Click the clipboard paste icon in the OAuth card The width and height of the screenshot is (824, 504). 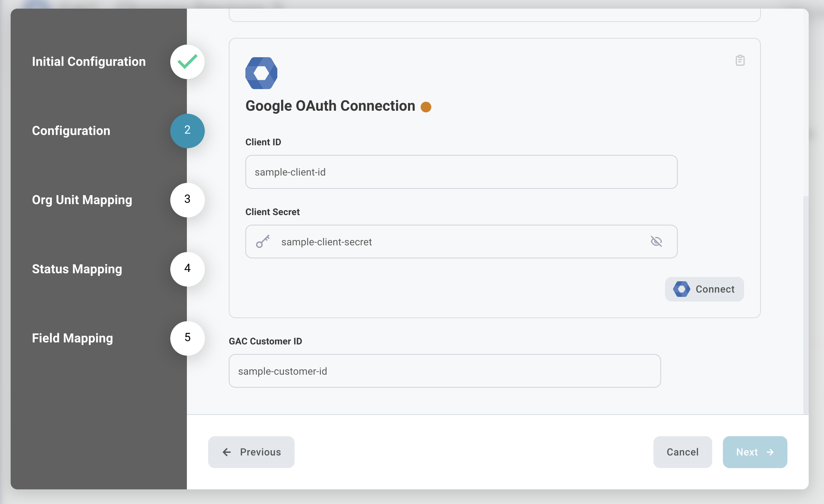click(x=740, y=61)
